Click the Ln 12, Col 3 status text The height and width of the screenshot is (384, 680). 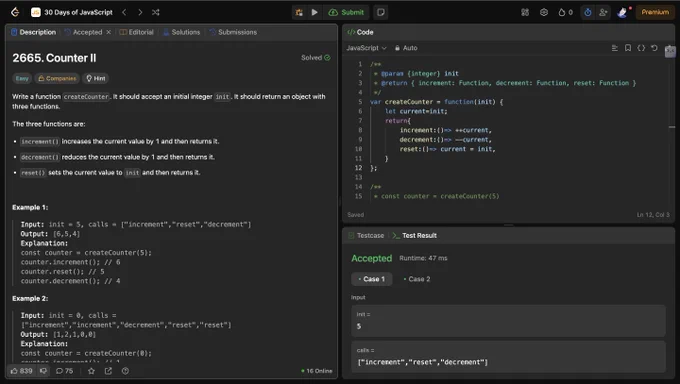[x=653, y=215]
